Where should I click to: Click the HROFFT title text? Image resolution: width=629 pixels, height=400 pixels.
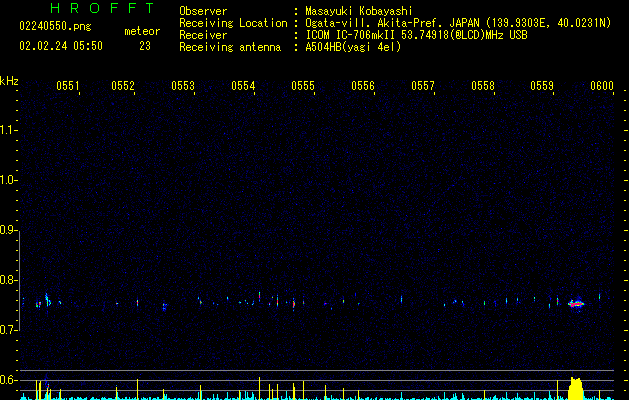(x=102, y=8)
